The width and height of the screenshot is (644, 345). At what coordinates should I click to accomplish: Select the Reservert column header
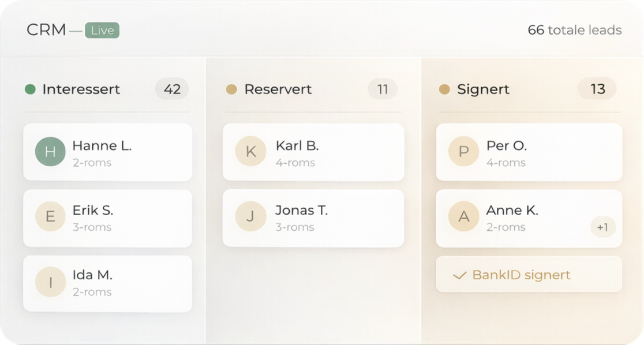click(x=278, y=89)
